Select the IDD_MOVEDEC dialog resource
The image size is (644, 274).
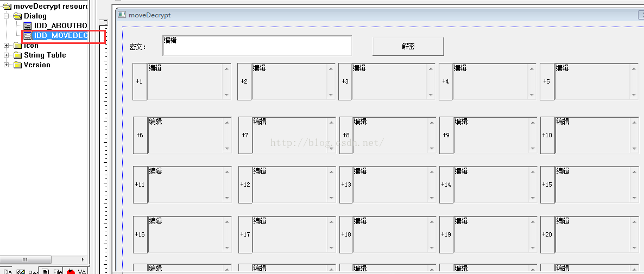click(x=60, y=36)
